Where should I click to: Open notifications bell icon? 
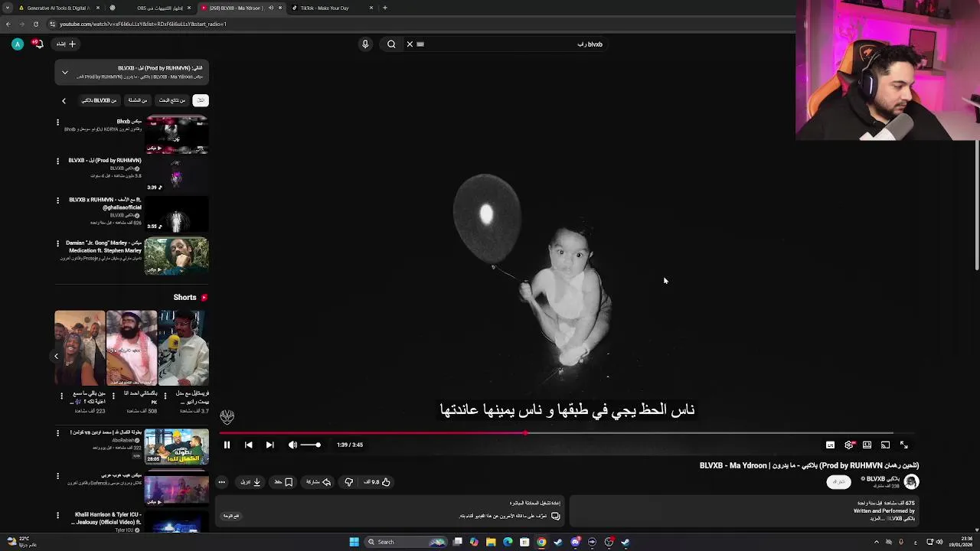tap(38, 44)
